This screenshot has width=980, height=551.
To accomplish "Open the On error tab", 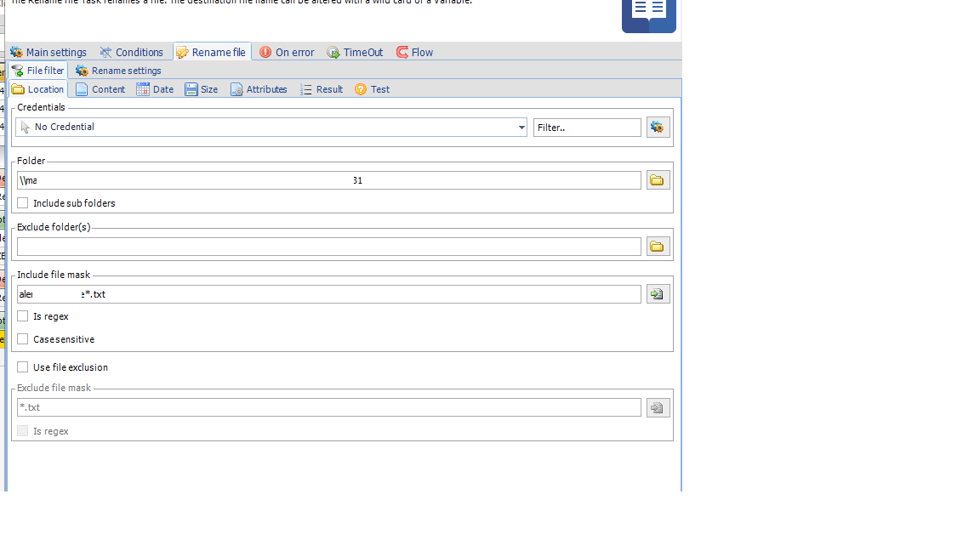I will click(x=287, y=52).
